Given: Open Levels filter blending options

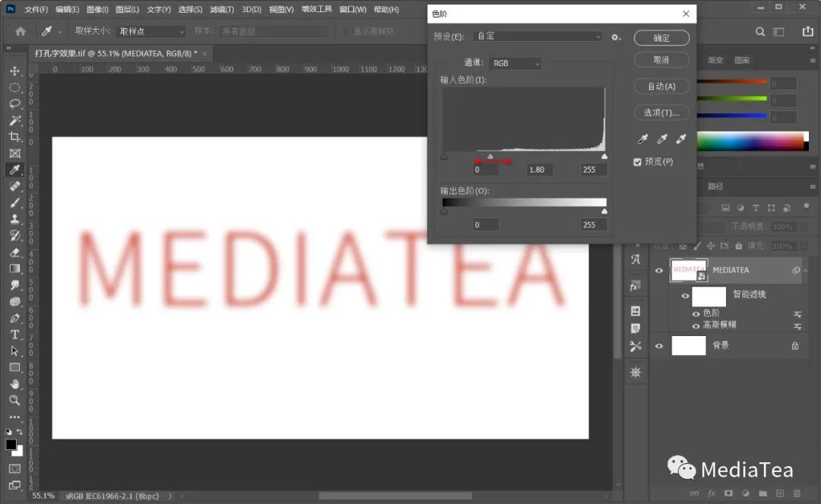Looking at the screenshot, I should 797,314.
